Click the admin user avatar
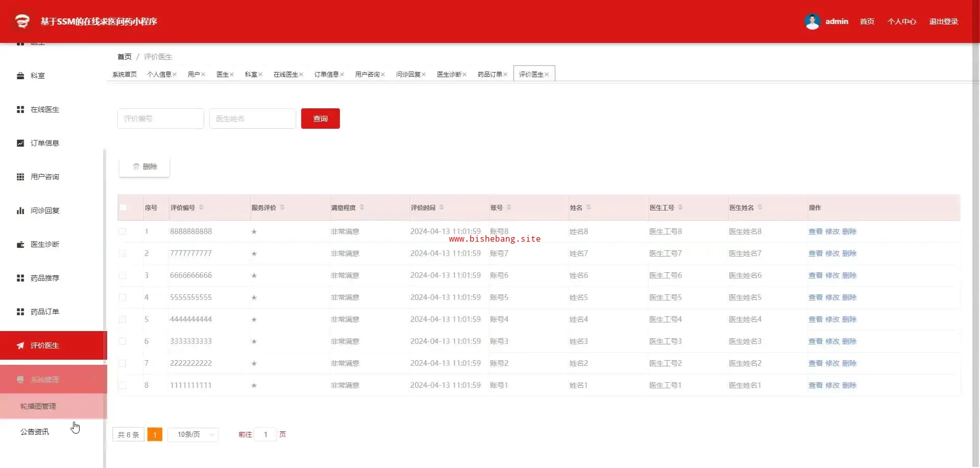 click(x=812, y=21)
